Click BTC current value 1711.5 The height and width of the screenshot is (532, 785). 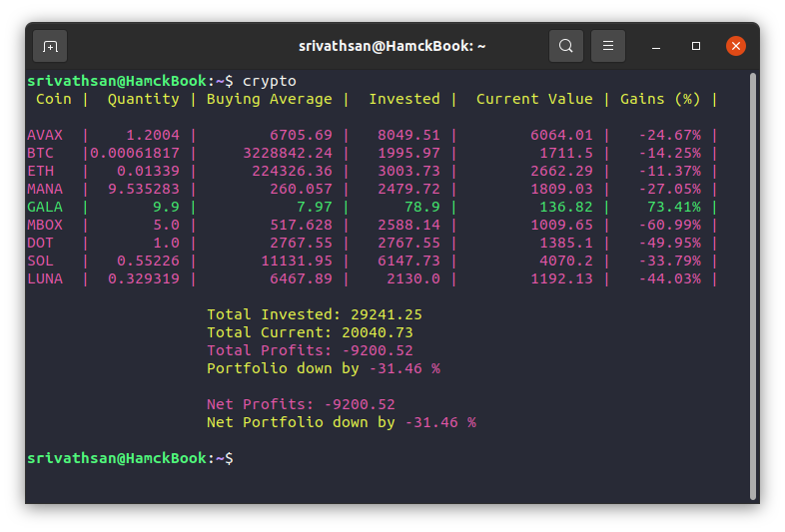565,153
